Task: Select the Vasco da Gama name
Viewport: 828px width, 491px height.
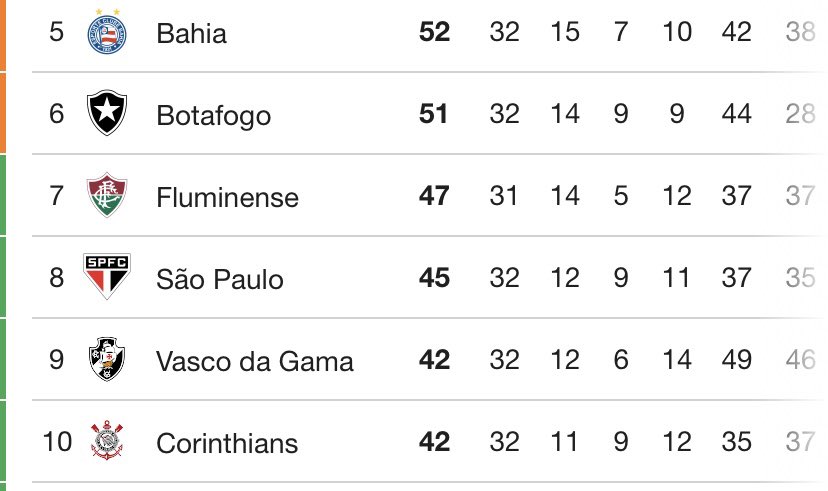Action: click(254, 361)
